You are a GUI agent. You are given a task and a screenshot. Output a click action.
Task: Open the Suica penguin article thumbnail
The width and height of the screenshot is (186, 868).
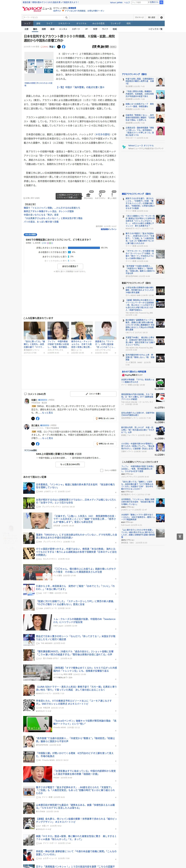tap(38, 724)
